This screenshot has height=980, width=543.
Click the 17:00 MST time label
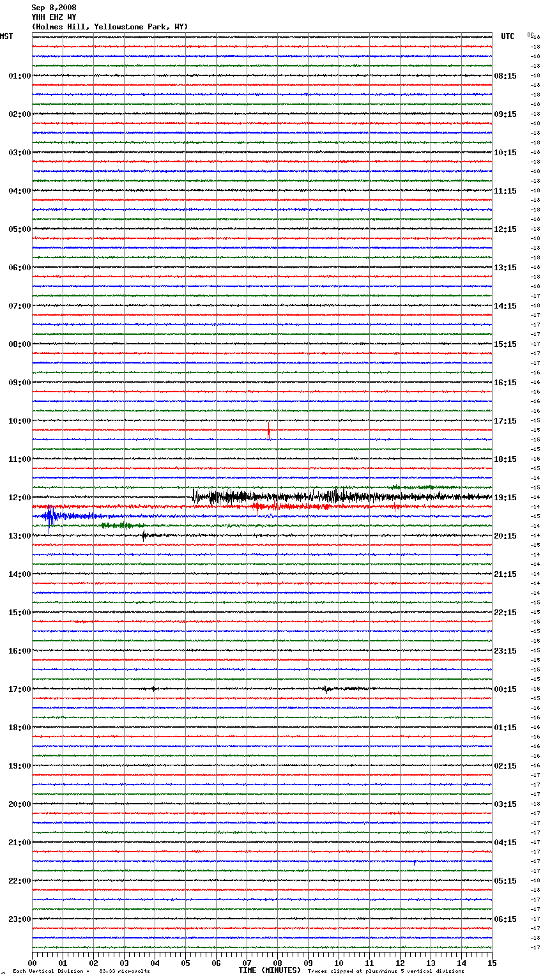pos(19,689)
